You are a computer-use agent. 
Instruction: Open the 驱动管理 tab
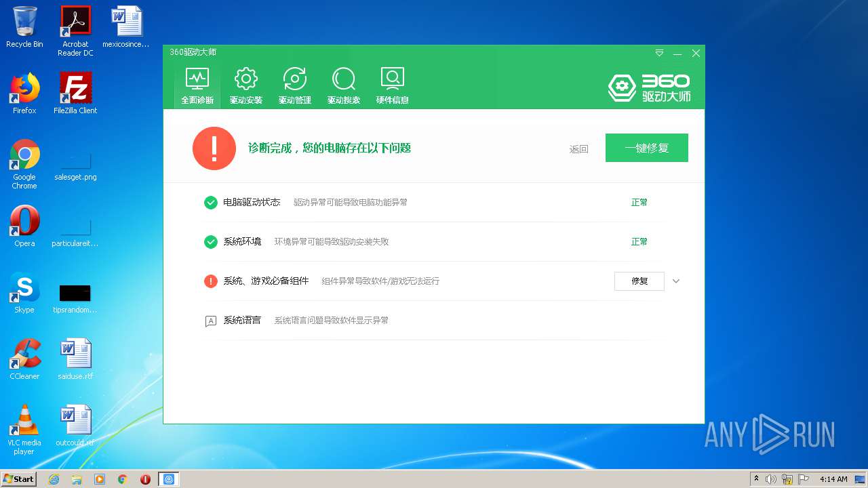(295, 85)
